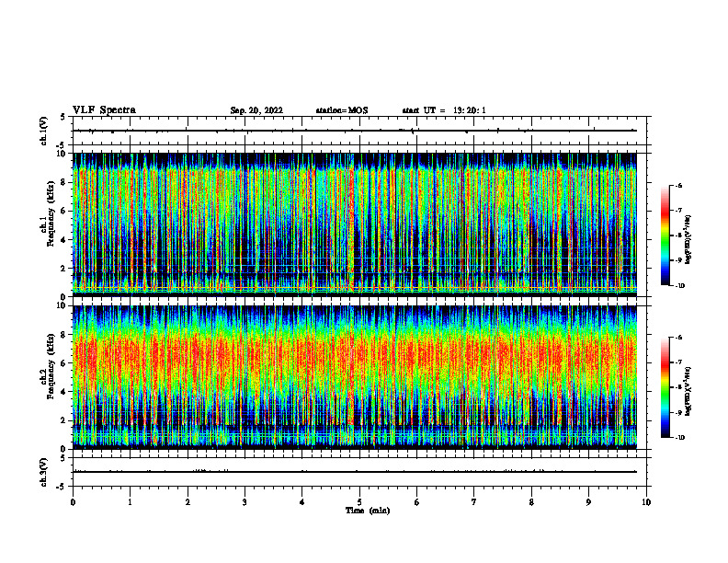Select the ch.2 "Frequency (kHz)" axis label

tap(51, 366)
